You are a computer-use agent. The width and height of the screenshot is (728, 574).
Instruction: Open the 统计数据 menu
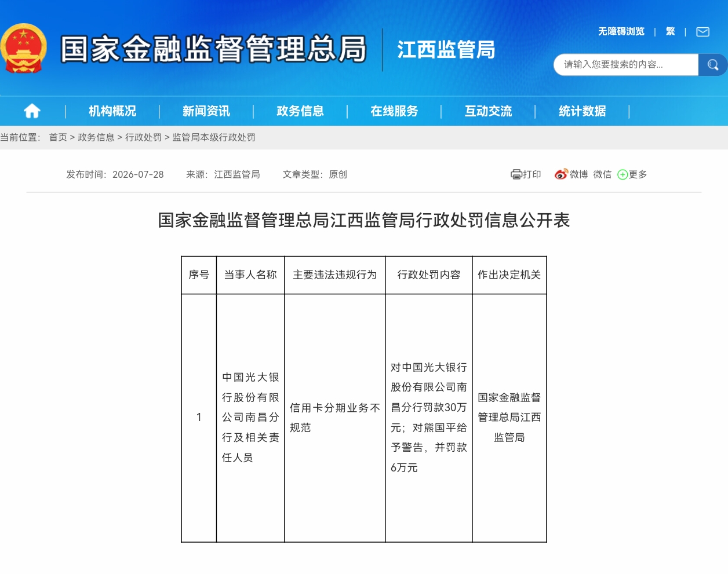pos(582,111)
